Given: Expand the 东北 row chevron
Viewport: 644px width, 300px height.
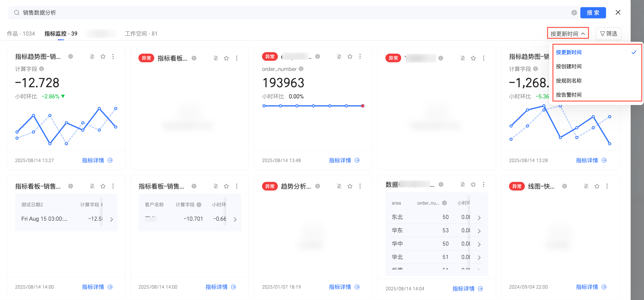Looking at the screenshot, I should click(x=479, y=218).
